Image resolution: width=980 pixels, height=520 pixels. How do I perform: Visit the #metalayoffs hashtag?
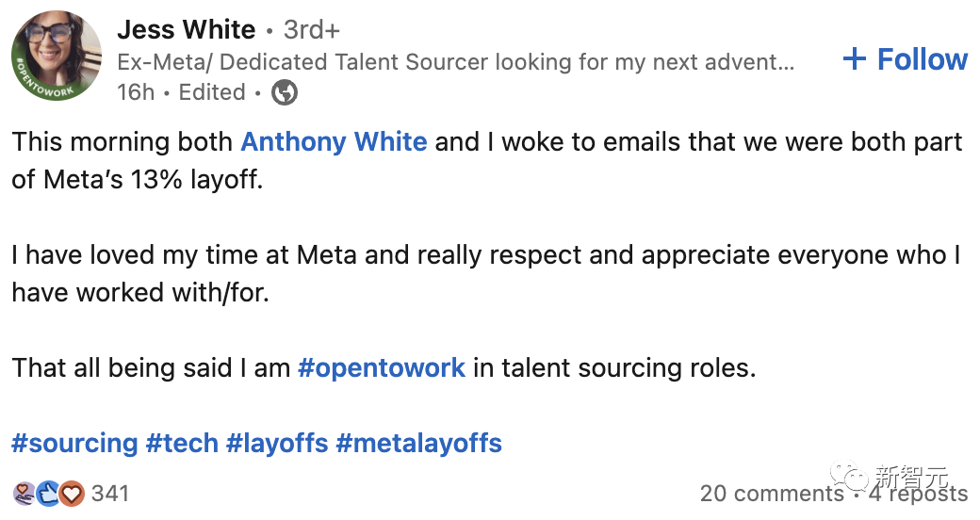(x=418, y=443)
